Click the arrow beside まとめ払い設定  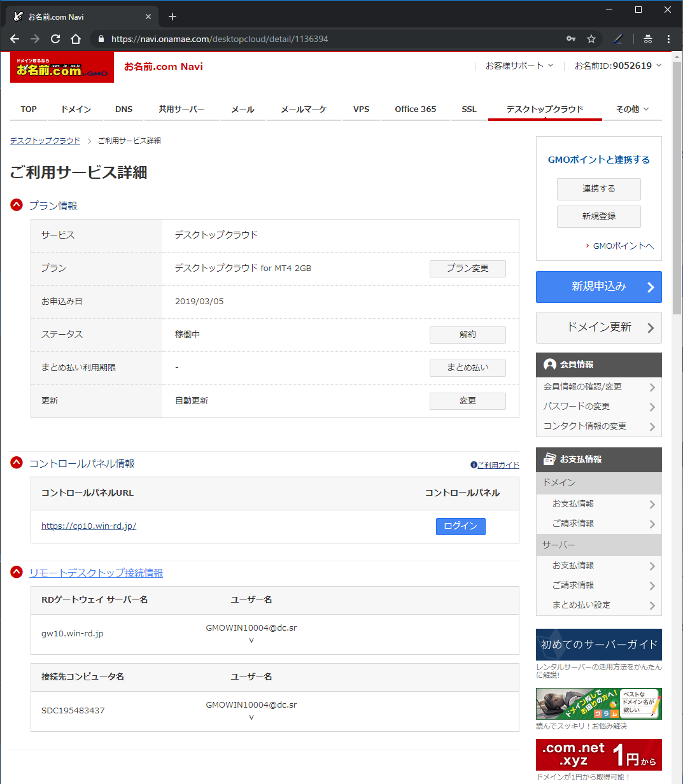pos(652,606)
